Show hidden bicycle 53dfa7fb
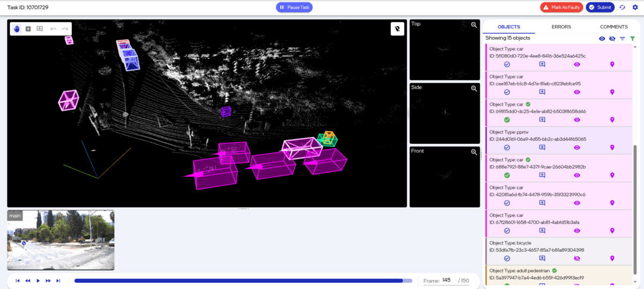 pos(577,258)
